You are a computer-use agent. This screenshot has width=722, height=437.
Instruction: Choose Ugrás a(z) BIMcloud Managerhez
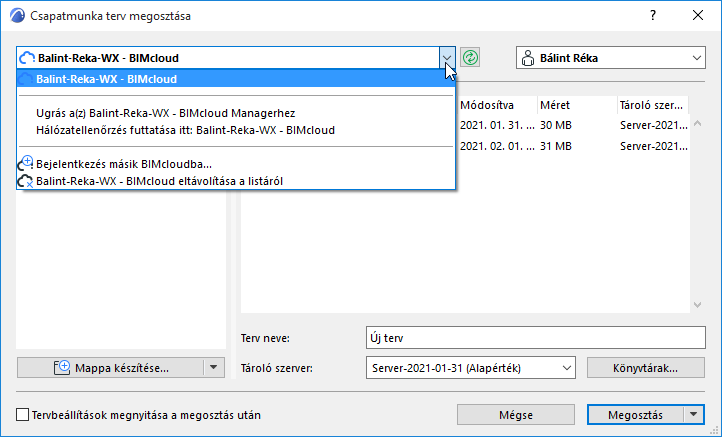coord(166,113)
